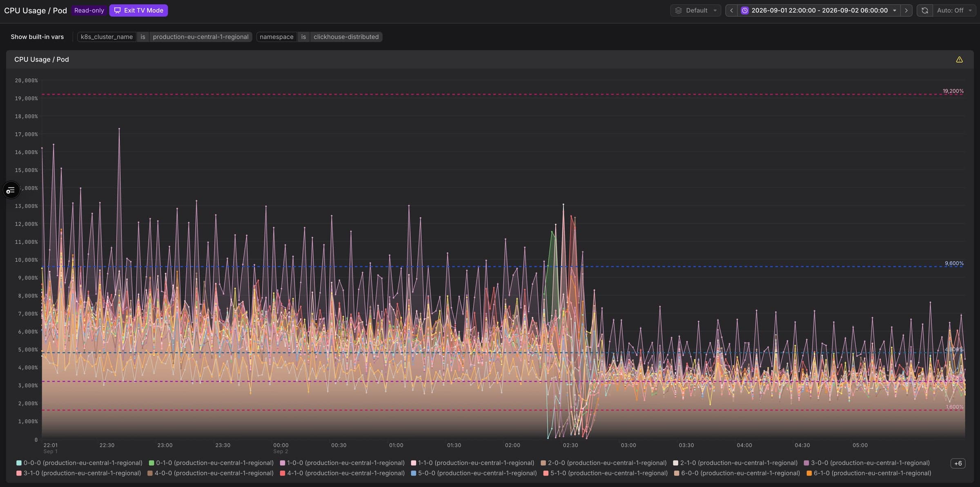Screen dimensions: 980x487
Task: Toggle the 5-1-0 series in legend
Action: coord(606,473)
